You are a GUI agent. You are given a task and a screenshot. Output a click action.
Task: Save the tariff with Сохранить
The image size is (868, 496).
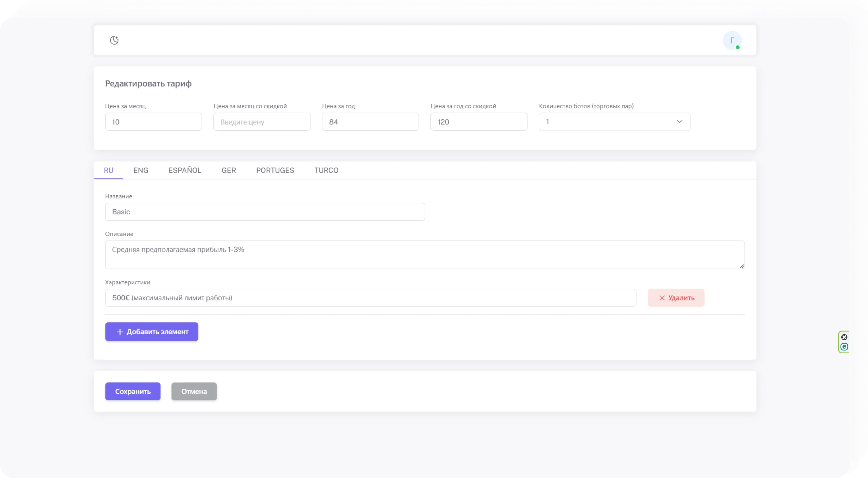tap(133, 391)
